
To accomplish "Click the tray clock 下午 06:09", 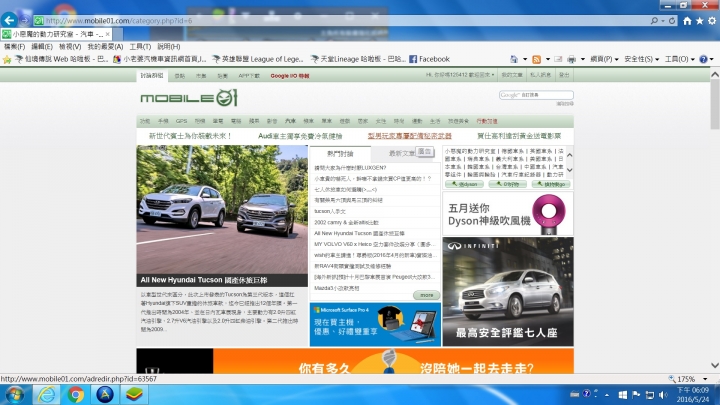I will click(x=693, y=390).
